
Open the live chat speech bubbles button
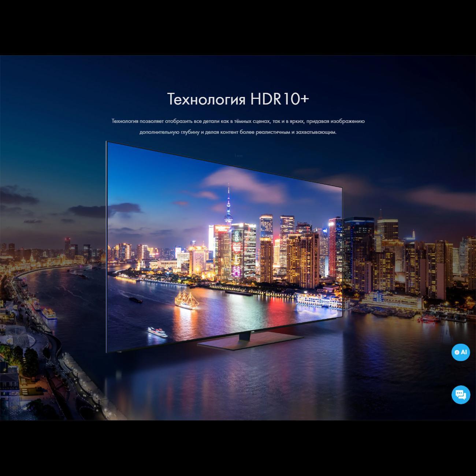coord(460,395)
